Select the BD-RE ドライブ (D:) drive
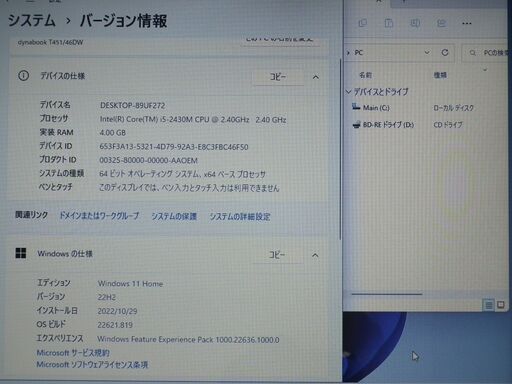 click(383, 125)
